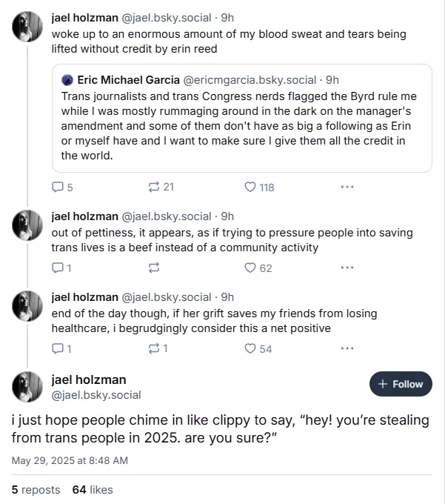The height and width of the screenshot is (504, 445).
Task: Open more options on the first post
Action: (347, 188)
